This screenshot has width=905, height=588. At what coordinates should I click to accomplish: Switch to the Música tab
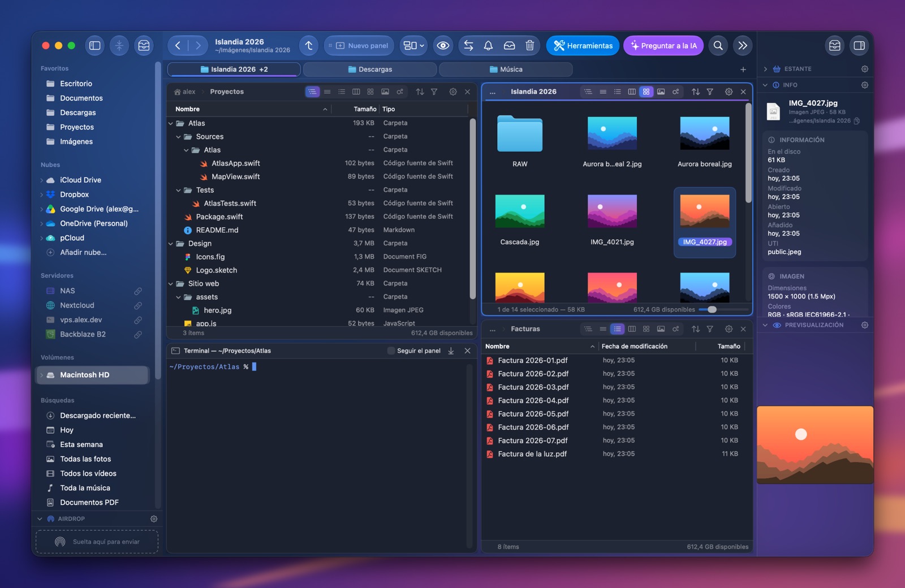pos(506,70)
